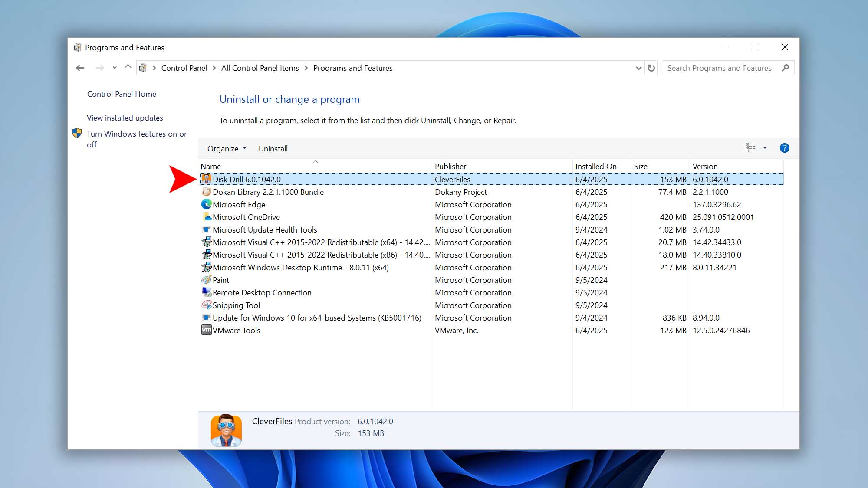Click the Forward navigation arrow

100,68
